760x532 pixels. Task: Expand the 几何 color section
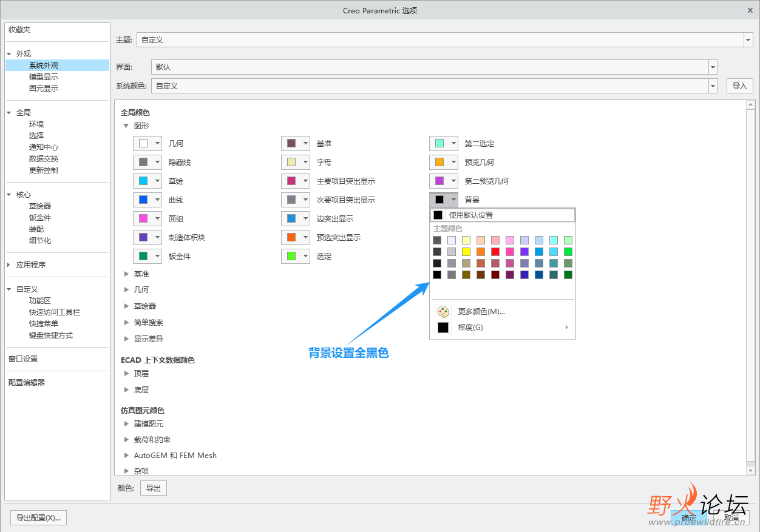(126, 290)
